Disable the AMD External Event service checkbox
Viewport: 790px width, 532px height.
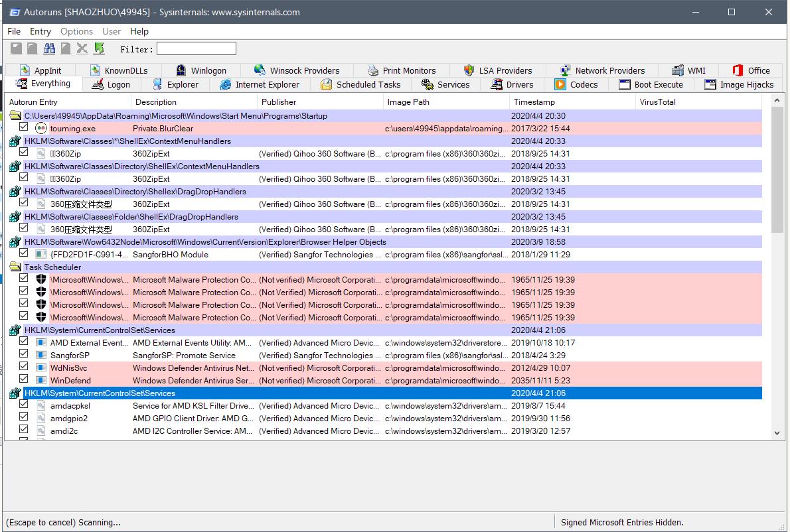[x=24, y=341]
